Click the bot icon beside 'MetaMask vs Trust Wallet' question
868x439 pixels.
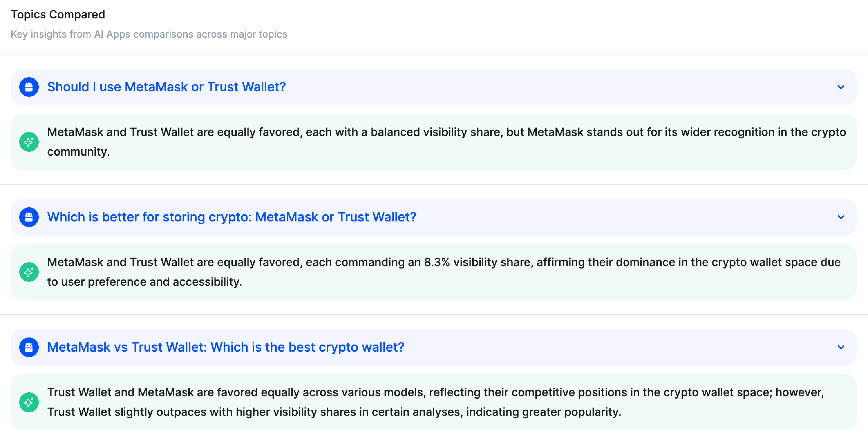point(29,347)
